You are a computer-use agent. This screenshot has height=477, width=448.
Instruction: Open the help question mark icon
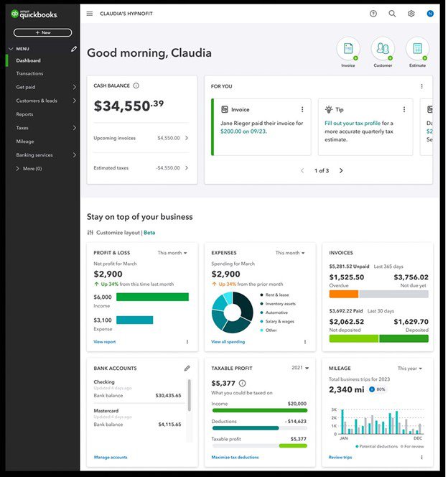[x=373, y=14]
